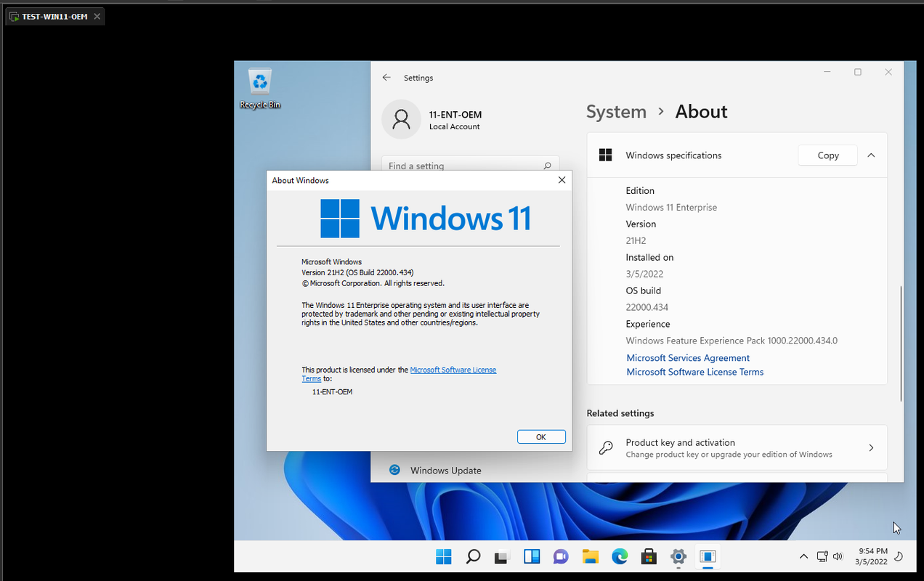Go back with the Settings arrow
Viewport: 924px width, 581px height.
tap(386, 78)
